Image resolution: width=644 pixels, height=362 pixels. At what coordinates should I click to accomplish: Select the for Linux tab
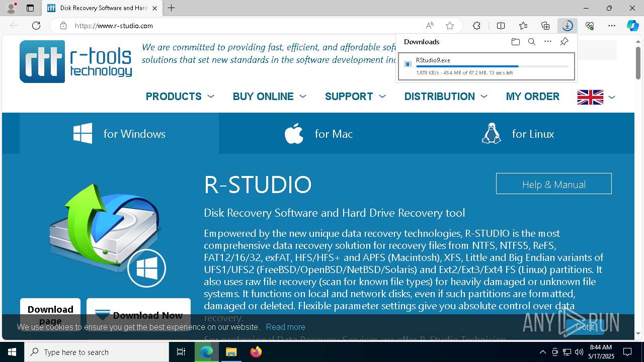pyautogui.click(x=518, y=134)
